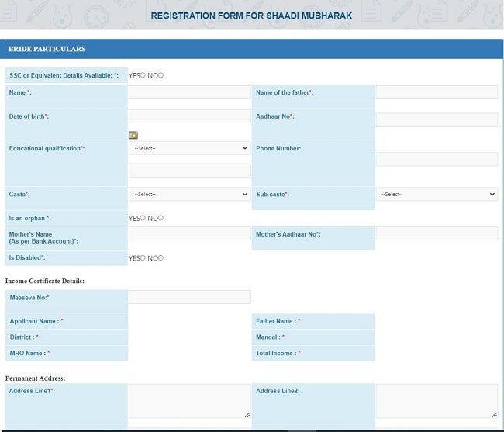Grab the Address Line1 textarea resize handle
The height and width of the screenshot is (432, 504).
click(x=247, y=415)
